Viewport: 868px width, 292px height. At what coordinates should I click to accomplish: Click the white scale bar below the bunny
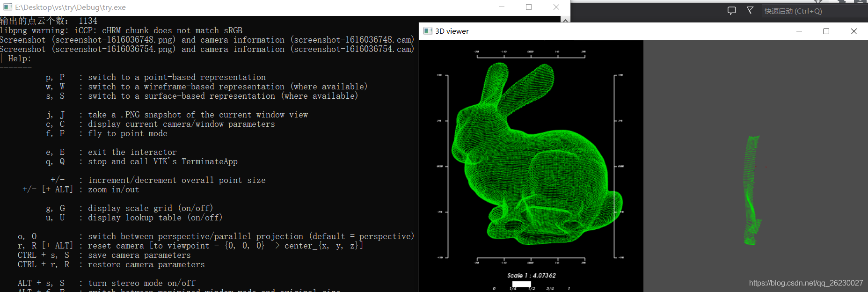click(521, 284)
